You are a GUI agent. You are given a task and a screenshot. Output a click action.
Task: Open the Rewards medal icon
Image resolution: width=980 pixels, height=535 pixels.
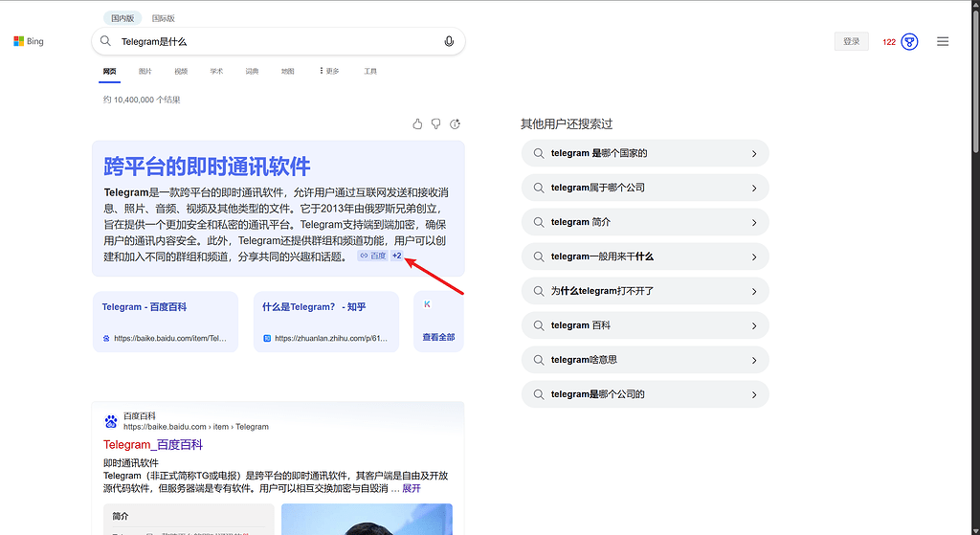pyautogui.click(x=909, y=42)
